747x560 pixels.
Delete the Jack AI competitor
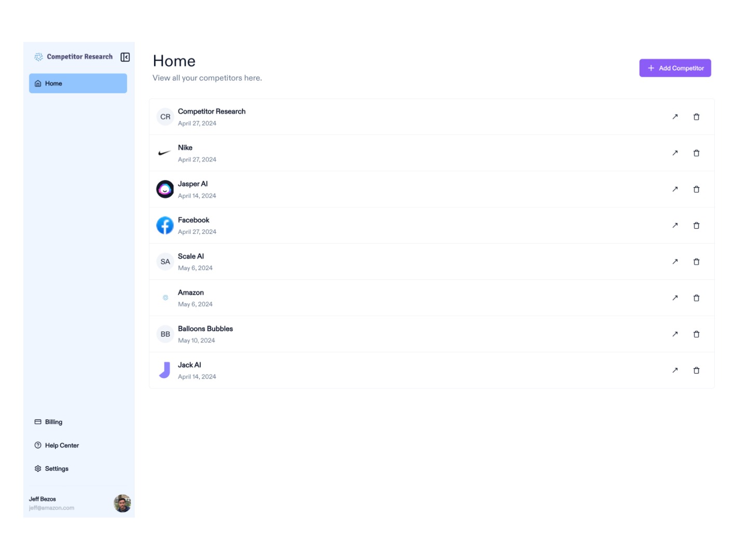[x=696, y=370]
